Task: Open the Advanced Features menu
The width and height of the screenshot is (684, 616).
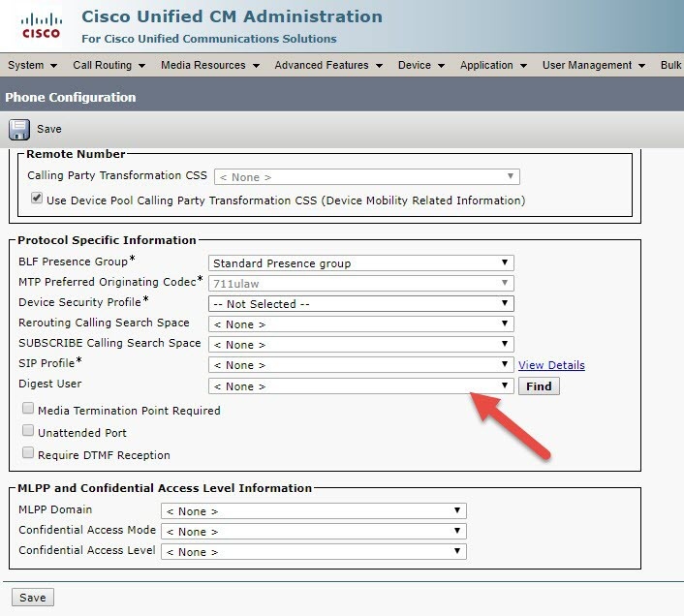Action: tap(328, 65)
